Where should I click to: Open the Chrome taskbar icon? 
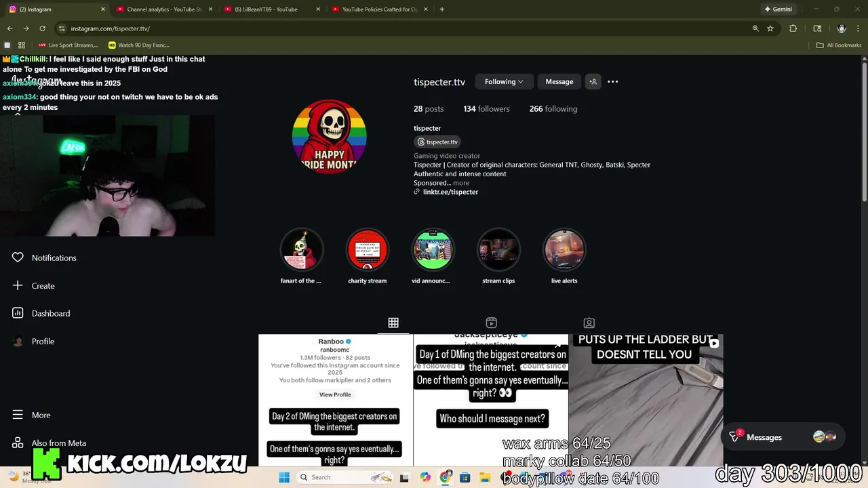pyautogui.click(x=446, y=477)
